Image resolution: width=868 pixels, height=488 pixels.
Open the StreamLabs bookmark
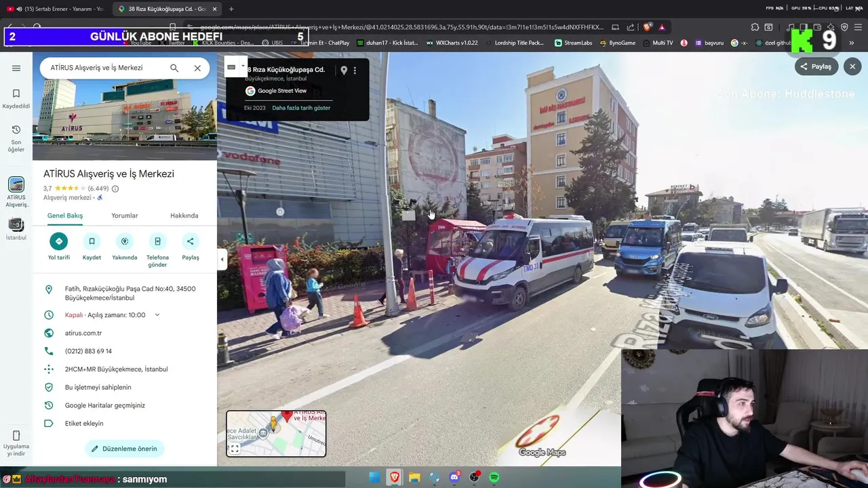573,43
